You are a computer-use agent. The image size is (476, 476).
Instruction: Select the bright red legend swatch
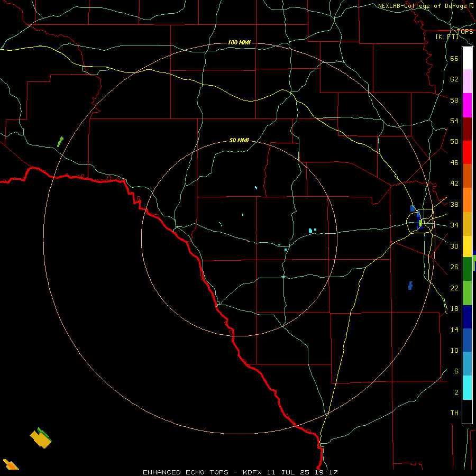coord(467,152)
